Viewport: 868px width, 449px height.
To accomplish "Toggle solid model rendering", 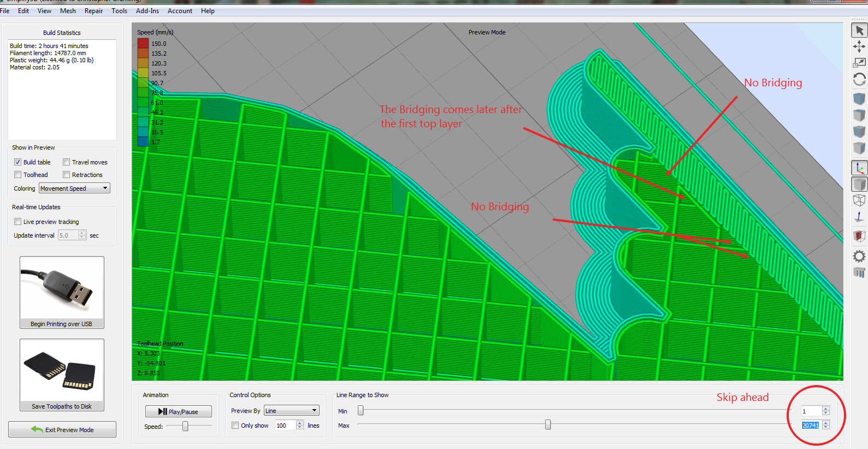I will [x=859, y=184].
